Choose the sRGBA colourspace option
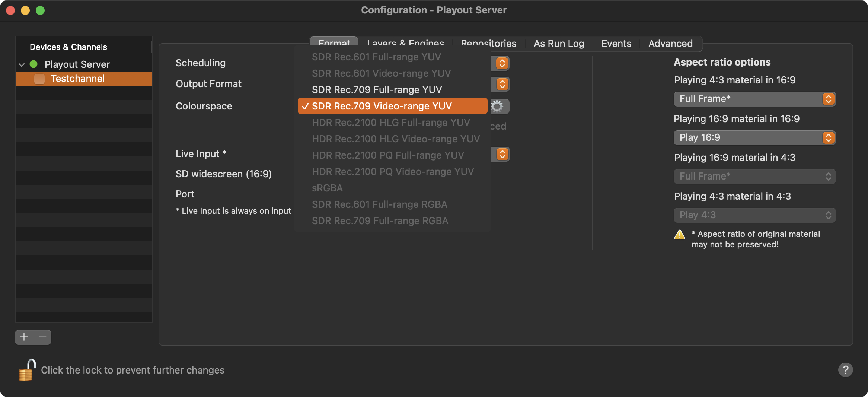The width and height of the screenshot is (868, 397). coord(393,188)
